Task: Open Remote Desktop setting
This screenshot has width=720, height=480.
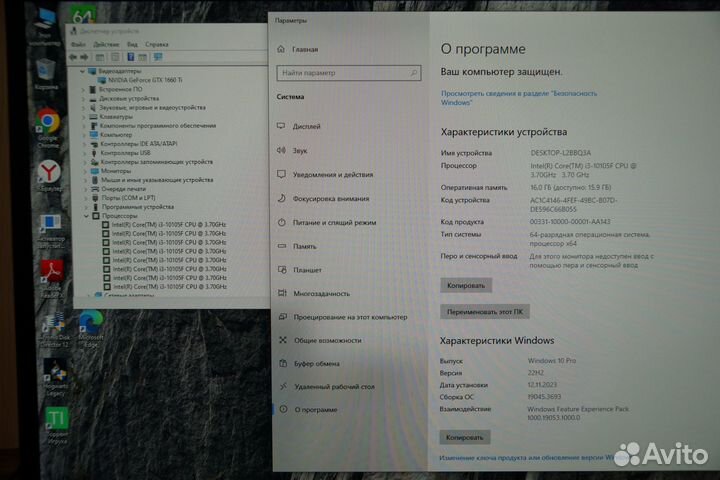Action: point(334,387)
